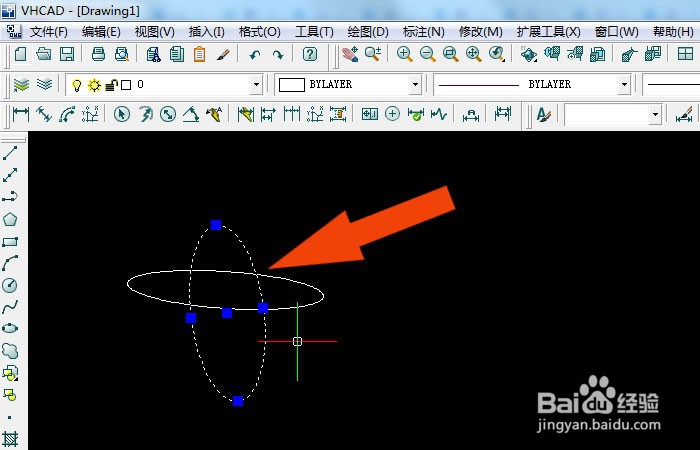The width and height of the screenshot is (700, 450).
Task: Select the Arc tool
Action: point(10,263)
